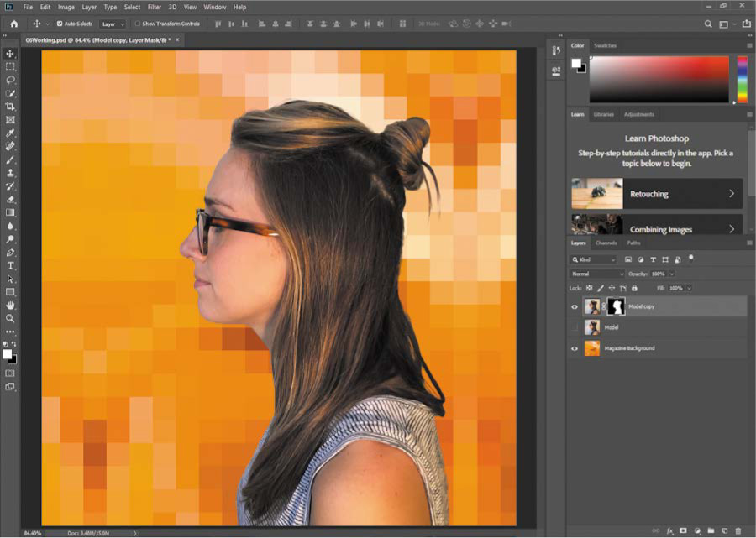Viewport: 756px width, 538px height.
Task: Pick the Eyedropper tool
Action: (x=11, y=133)
